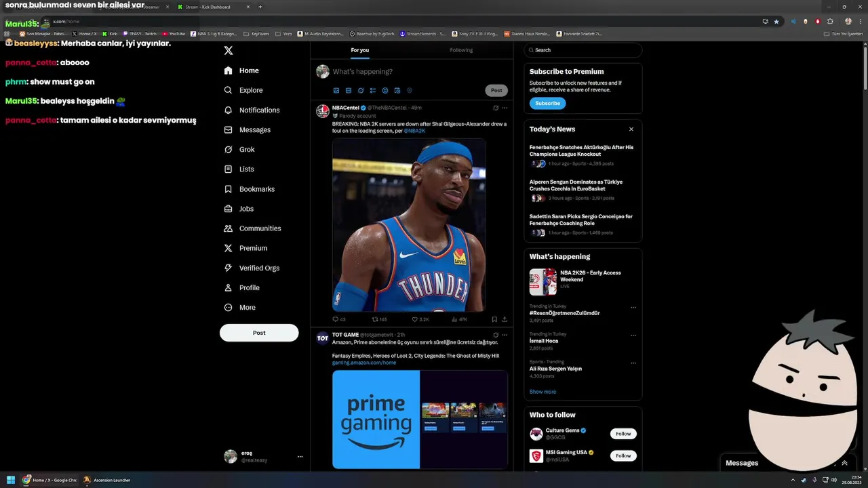The width and height of the screenshot is (868, 488).
Task: Expand the More menu in sidebar
Action: [x=239, y=307]
